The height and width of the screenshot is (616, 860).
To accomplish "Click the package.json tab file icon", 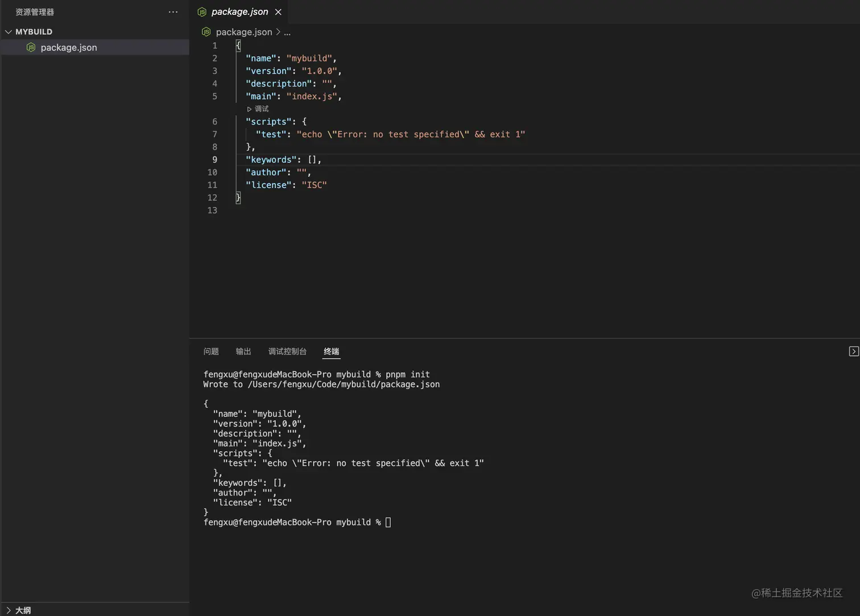I will (x=201, y=11).
